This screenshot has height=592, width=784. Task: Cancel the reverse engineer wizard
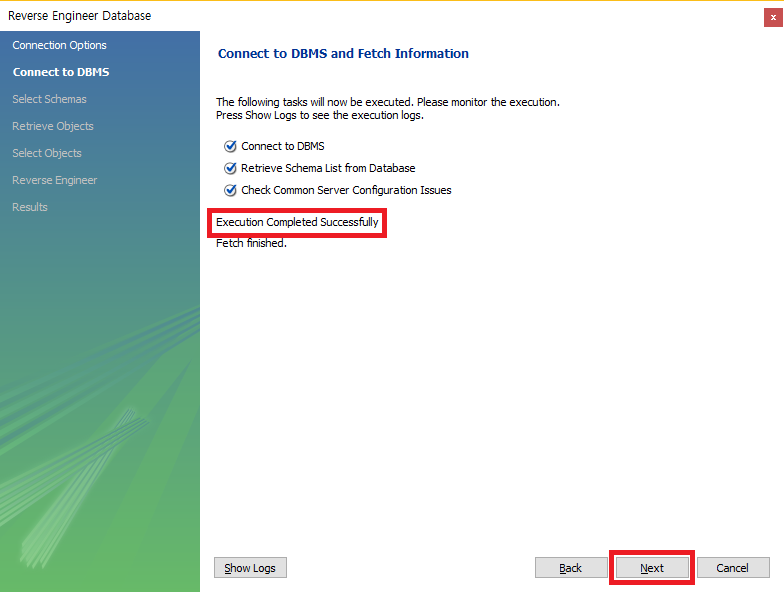pyautogui.click(x=732, y=568)
